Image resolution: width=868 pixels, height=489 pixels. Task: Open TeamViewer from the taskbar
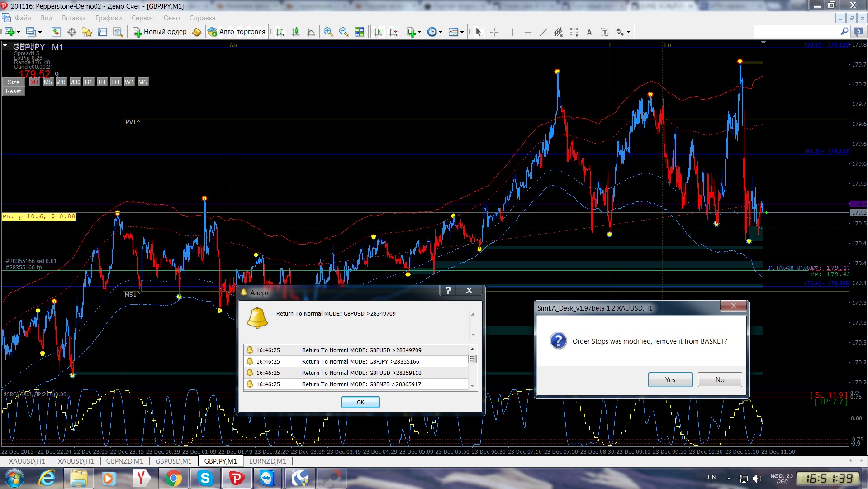pyautogui.click(x=267, y=478)
